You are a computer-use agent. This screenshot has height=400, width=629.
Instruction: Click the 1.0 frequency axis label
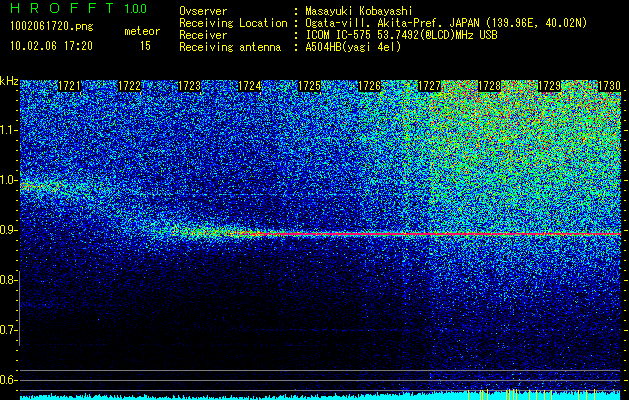(9, 180)
